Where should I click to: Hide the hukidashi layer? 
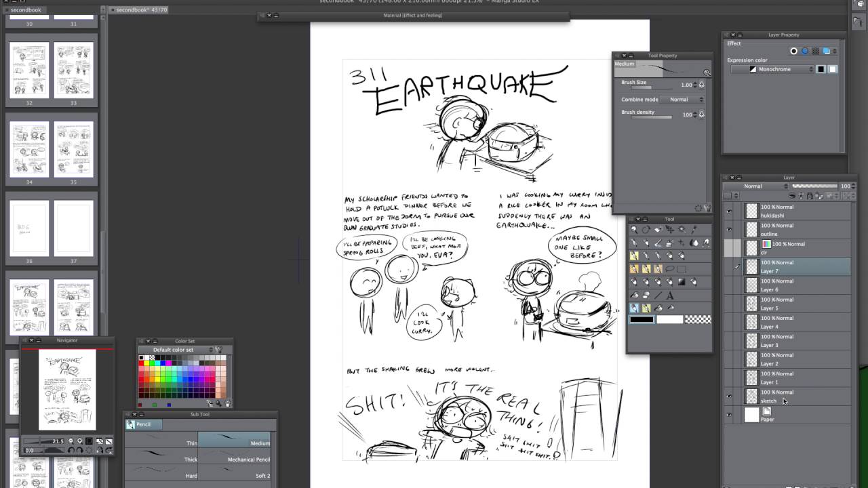pos(729,211)
